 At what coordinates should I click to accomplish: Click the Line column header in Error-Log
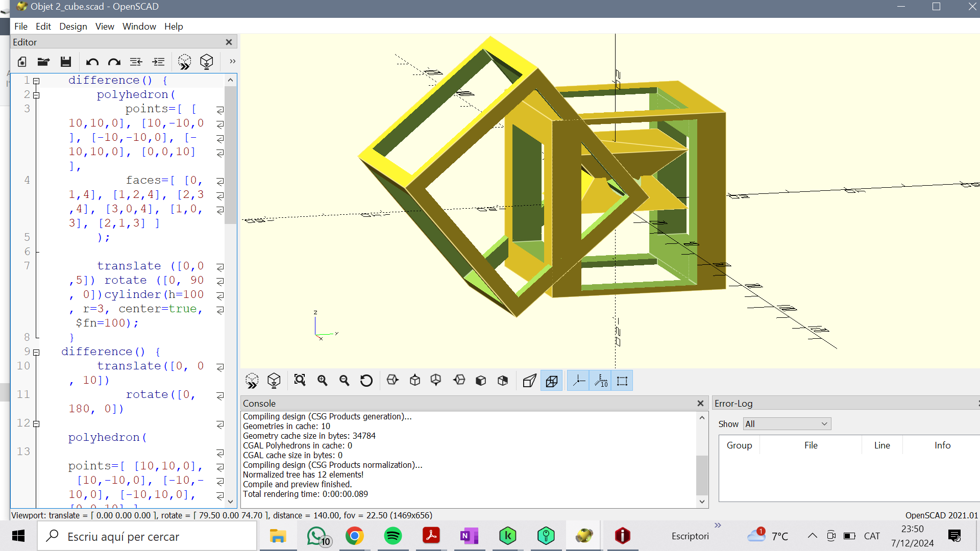click(x=882, y=445)
